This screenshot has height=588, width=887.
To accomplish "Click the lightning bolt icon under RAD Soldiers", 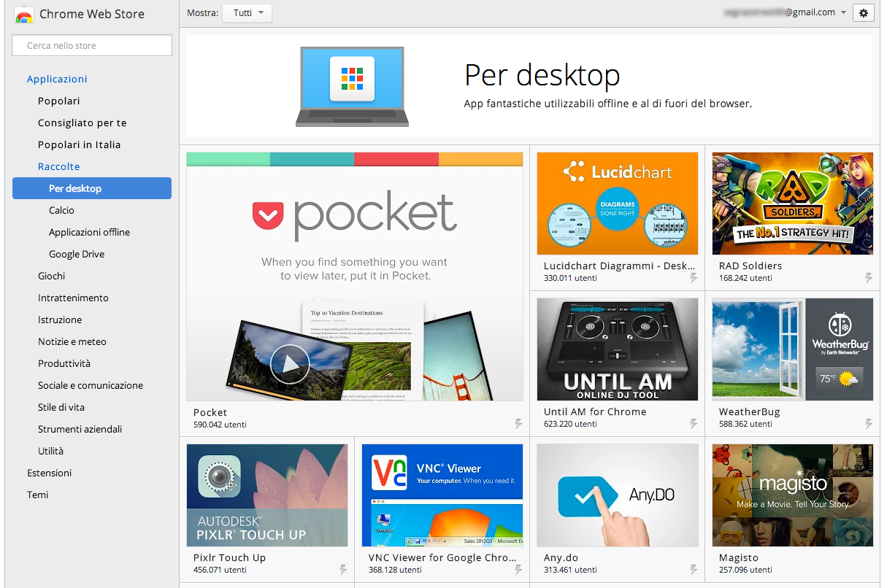I will tap(869, 278).
